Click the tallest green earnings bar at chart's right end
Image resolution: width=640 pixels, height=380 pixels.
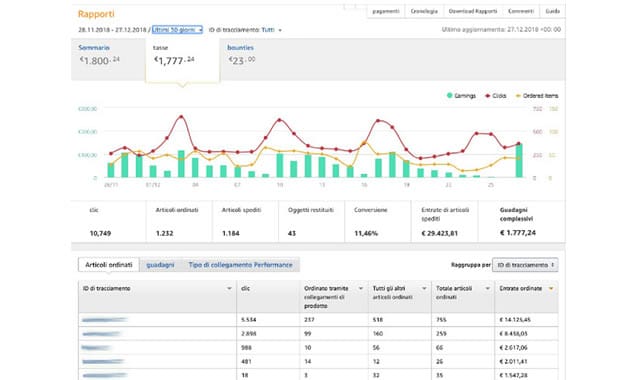click(519, 161)
